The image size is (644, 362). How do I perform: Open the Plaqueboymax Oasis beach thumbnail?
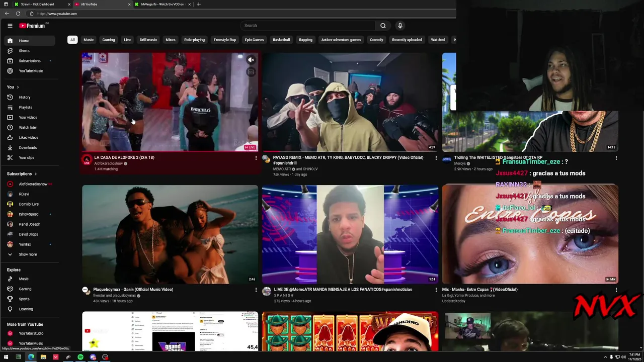(x=170, y=234)
